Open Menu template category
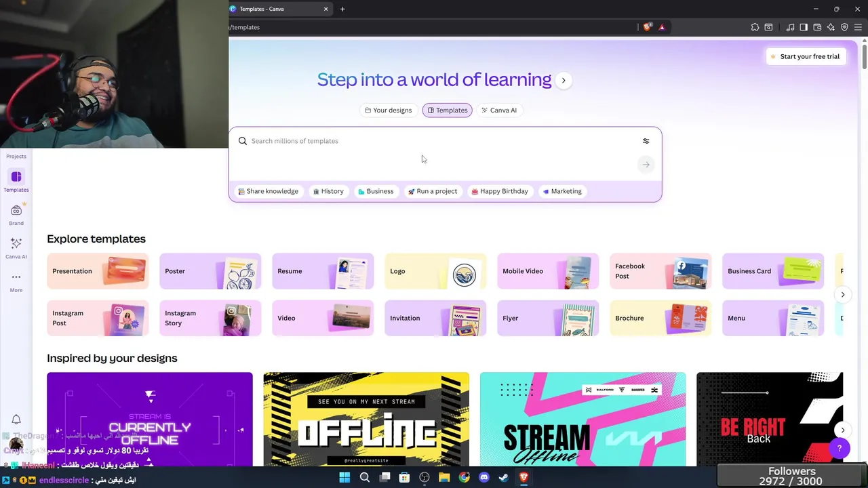This screenshot has height=488, width=868. click(773, 318)
